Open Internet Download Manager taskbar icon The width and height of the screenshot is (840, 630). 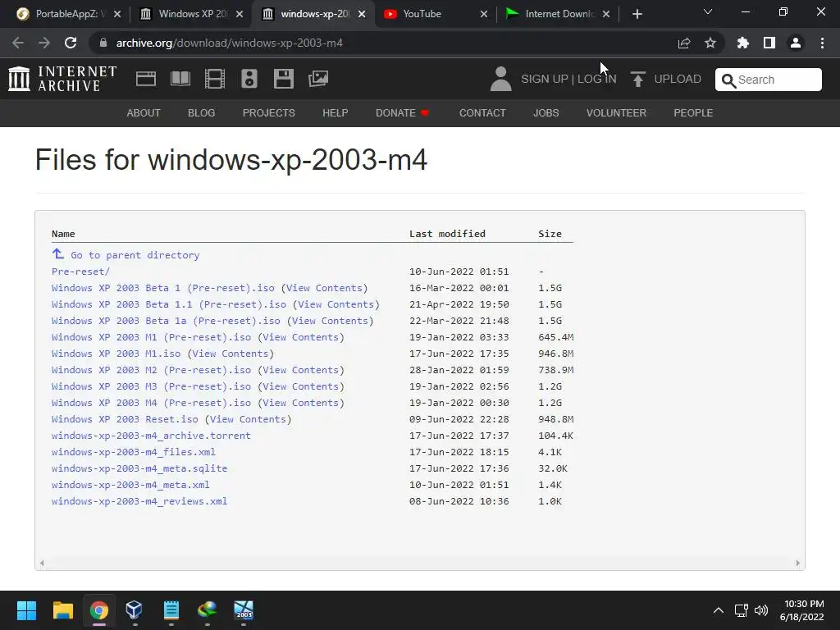[x=208, y=610]
